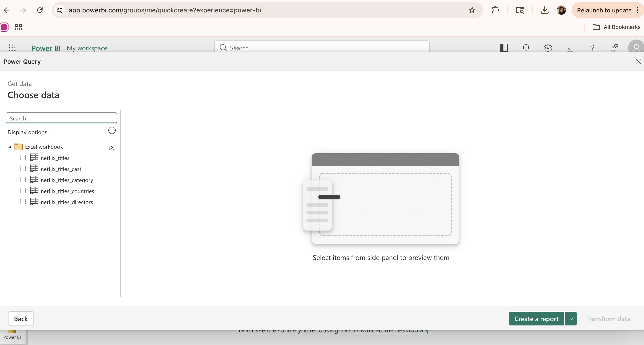644x345 pixels.
Task: Open the Power BI notifications bell
Action: tap(526, 48)
